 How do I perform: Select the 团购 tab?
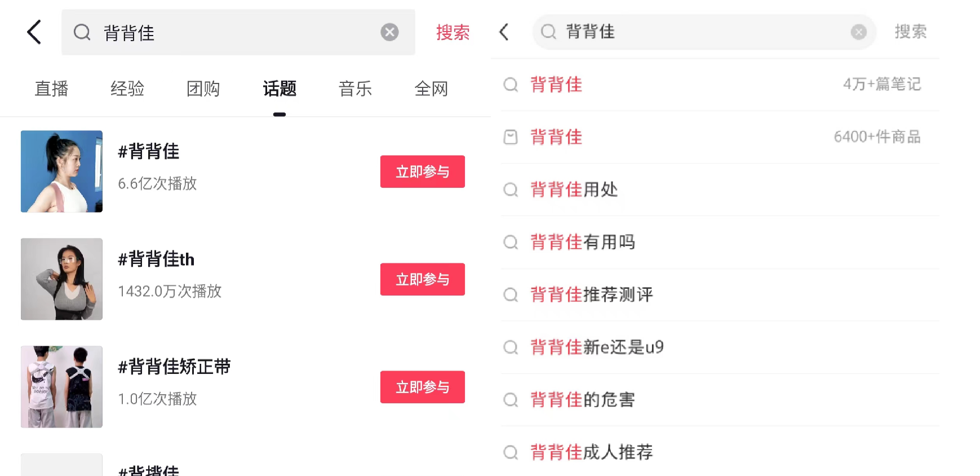203,89
